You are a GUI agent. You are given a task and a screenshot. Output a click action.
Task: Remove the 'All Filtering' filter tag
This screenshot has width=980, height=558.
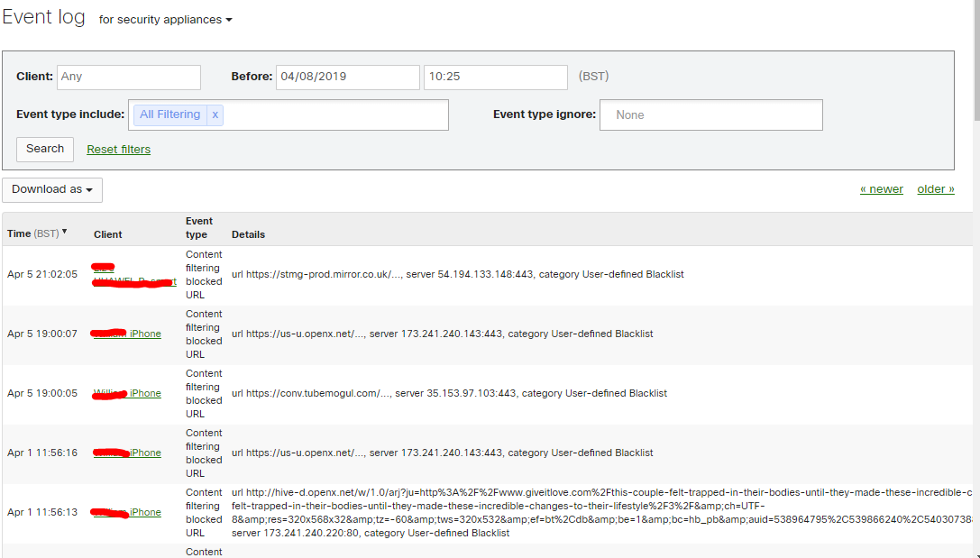coord(213,114)
